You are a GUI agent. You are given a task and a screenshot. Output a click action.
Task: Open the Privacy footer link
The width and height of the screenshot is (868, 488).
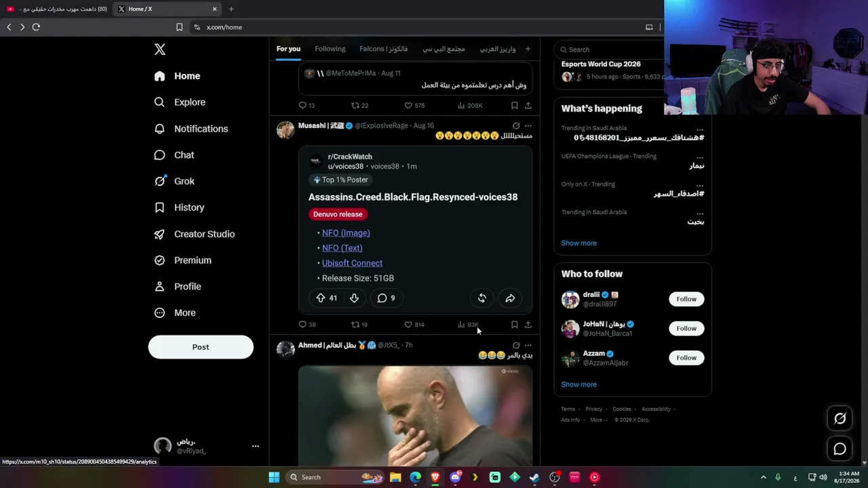[x=593, y=409]
